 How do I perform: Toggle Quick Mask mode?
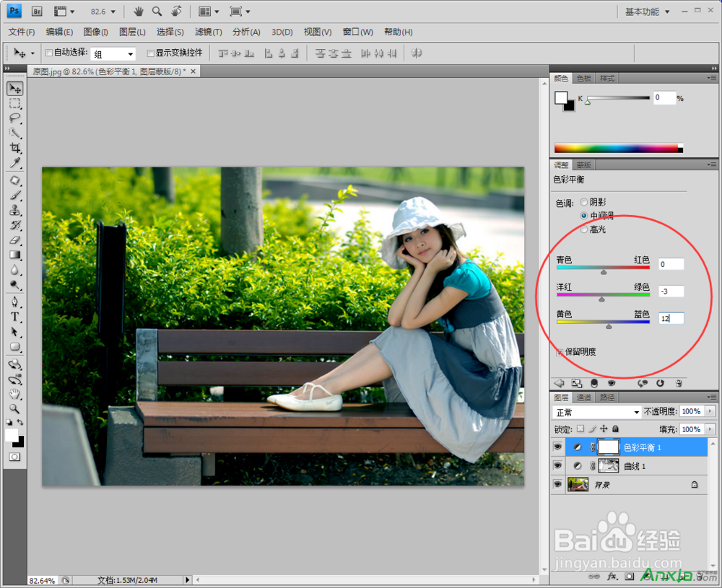(x=14, y=457)
